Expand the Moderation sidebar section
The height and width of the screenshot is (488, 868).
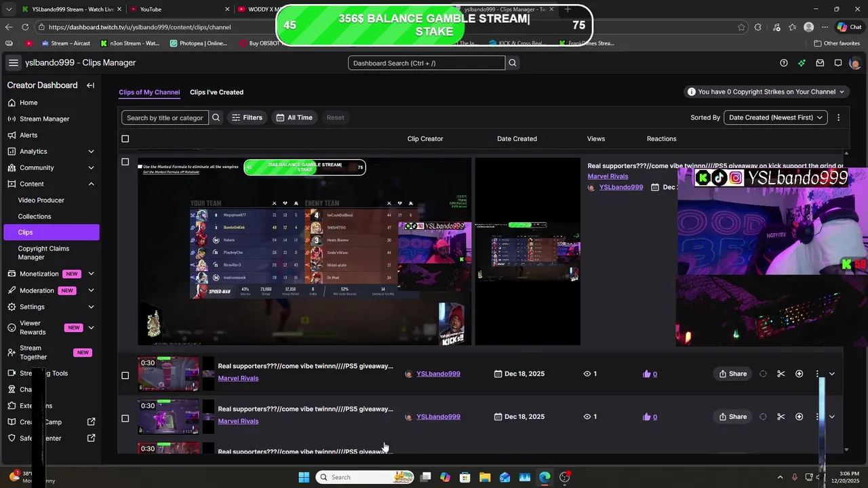pyautogui.click(x=91, y=290)
